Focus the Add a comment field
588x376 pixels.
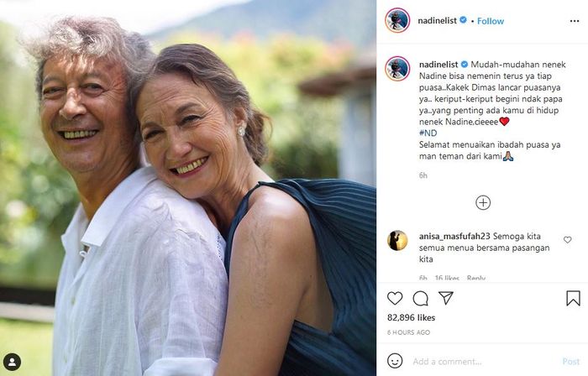point(479,362)
